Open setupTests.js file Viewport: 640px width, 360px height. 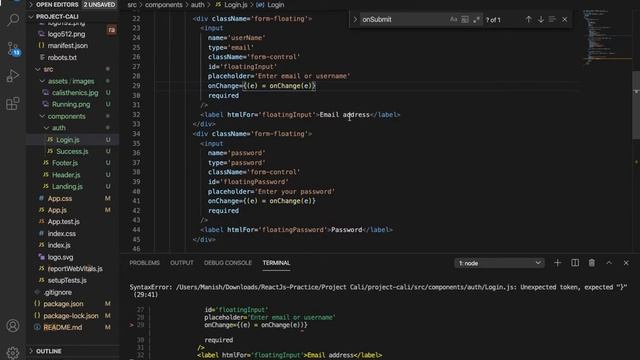73,280
